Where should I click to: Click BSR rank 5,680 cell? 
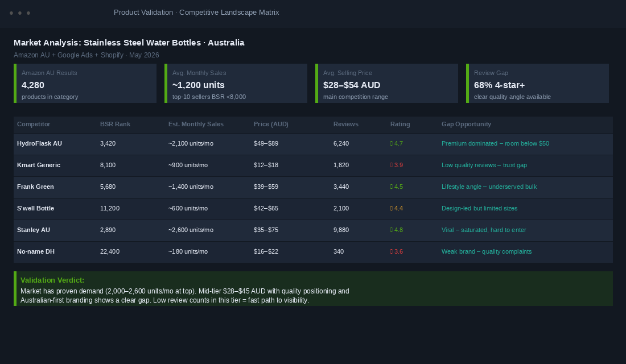[x=108, y=187]
